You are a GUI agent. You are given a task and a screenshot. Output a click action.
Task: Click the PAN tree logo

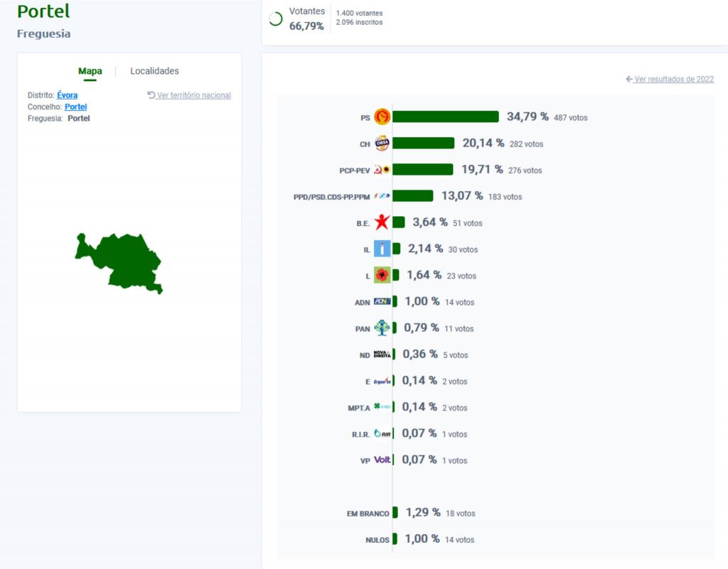coord(382,328)
